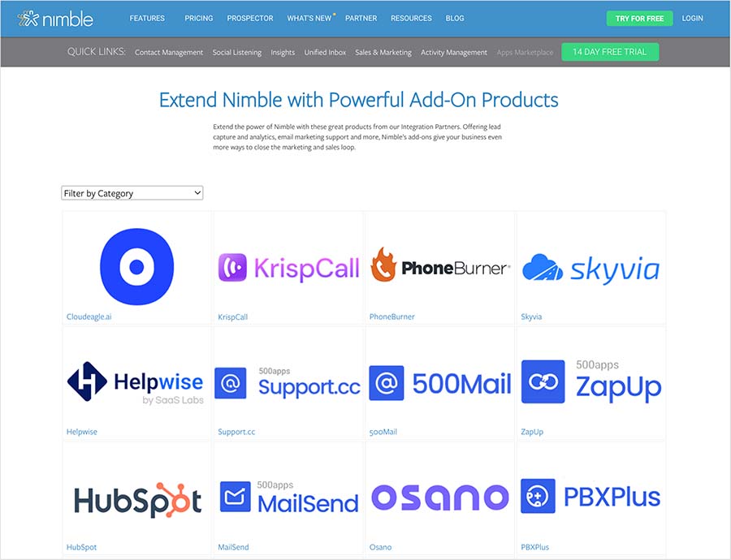Open the 500apps Support.cc logo
Image resolution: width=731 pixels, height=560 pixels.
point(288,382)
